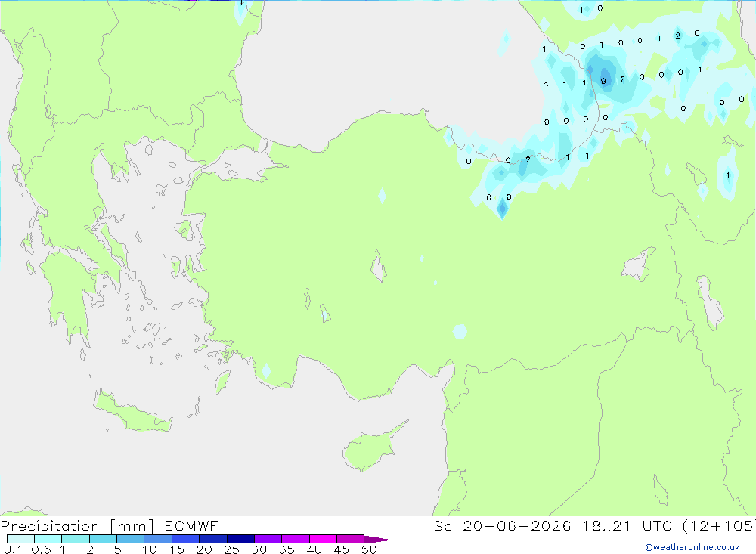Click the 20–25 mm legend color swatch

coord(213,539)
